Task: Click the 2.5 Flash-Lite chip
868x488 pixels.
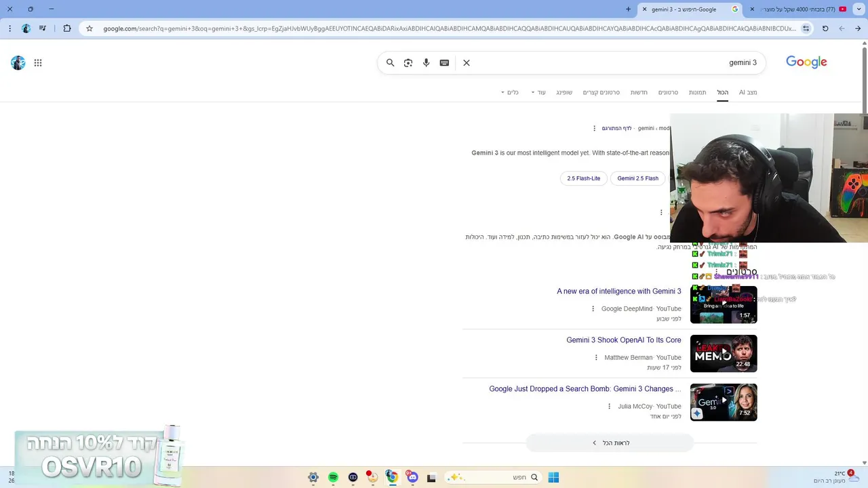Action: (x=584, y=178)
